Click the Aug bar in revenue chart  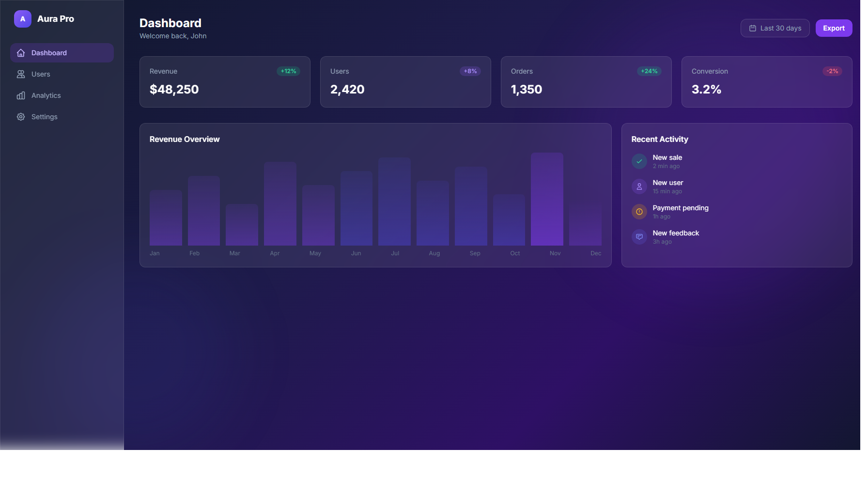click(433, 213)
